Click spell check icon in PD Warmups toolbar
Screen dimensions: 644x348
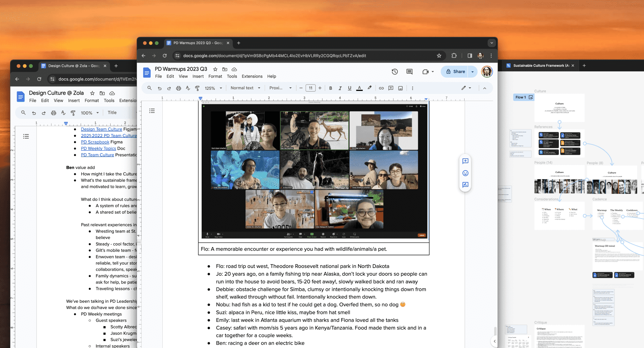coord(188,88)
